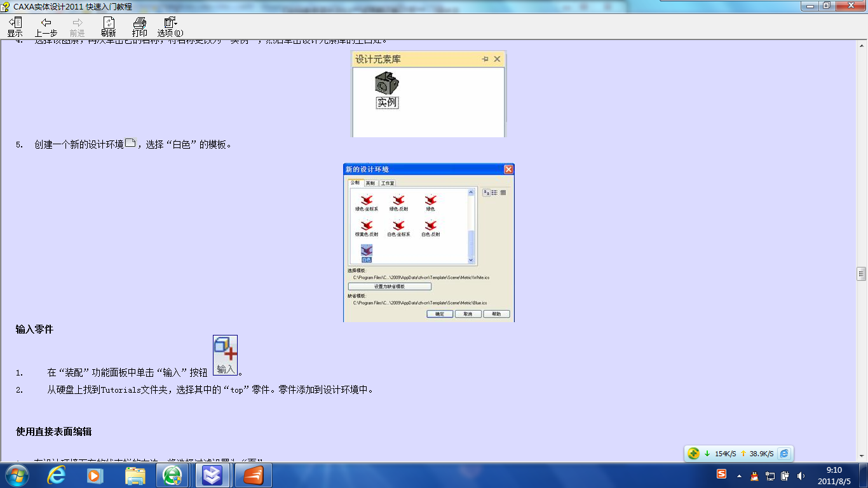Click the 显示 toolbar button
The height and width of the screenshot is (488, 868).
[x=15, y=27]
